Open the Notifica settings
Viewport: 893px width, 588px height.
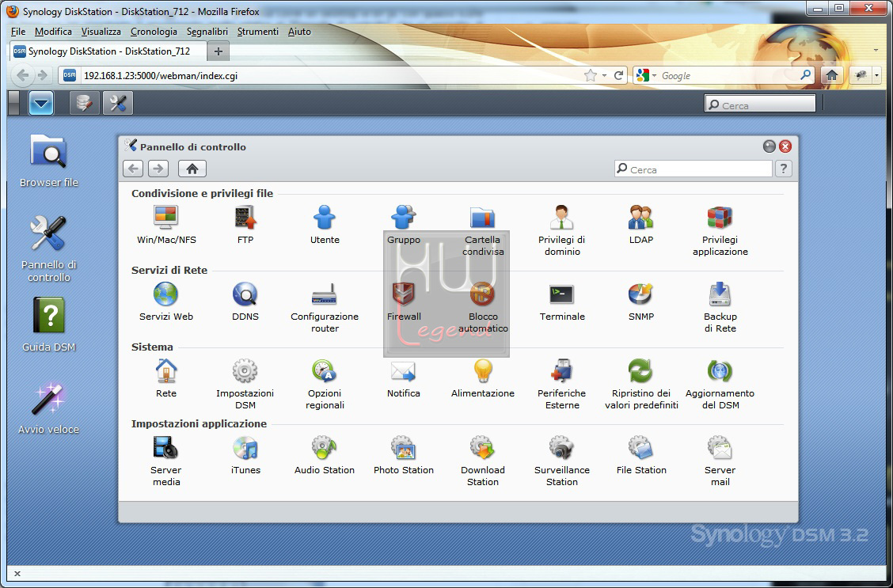point(404,378)
